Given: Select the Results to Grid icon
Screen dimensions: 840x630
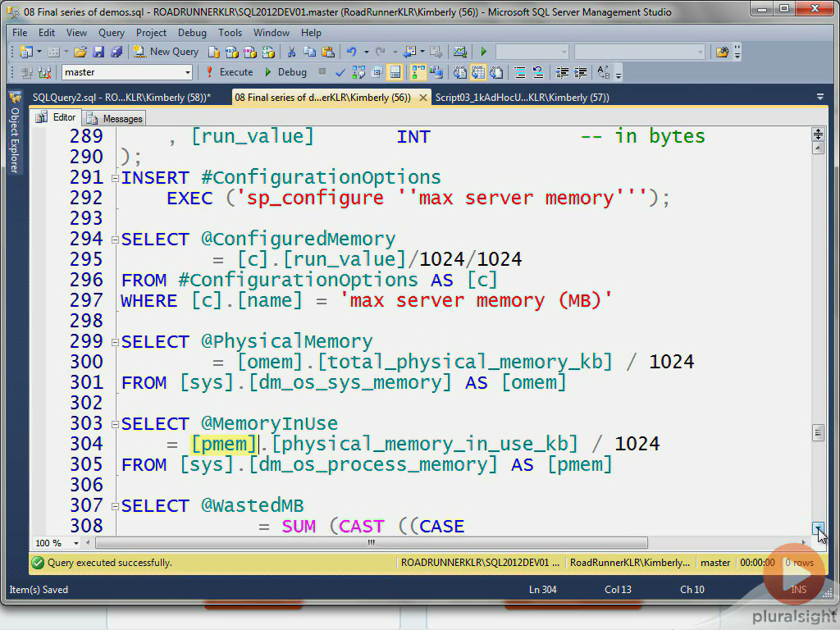Looking at the screenshot, I should point(477,71).
